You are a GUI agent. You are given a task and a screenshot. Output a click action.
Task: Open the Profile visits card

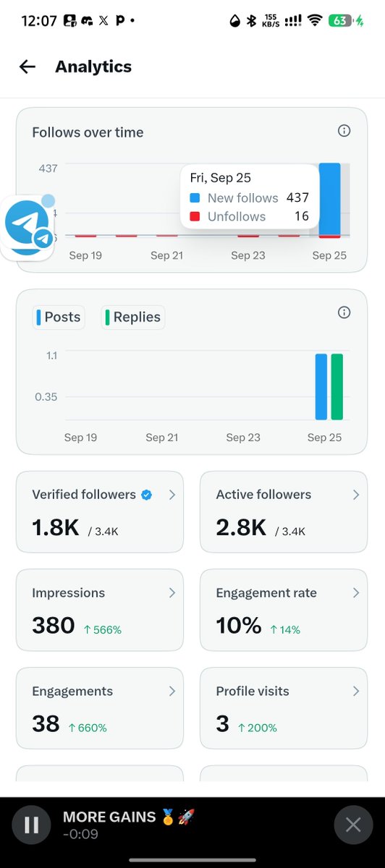(x=284, y=708)
